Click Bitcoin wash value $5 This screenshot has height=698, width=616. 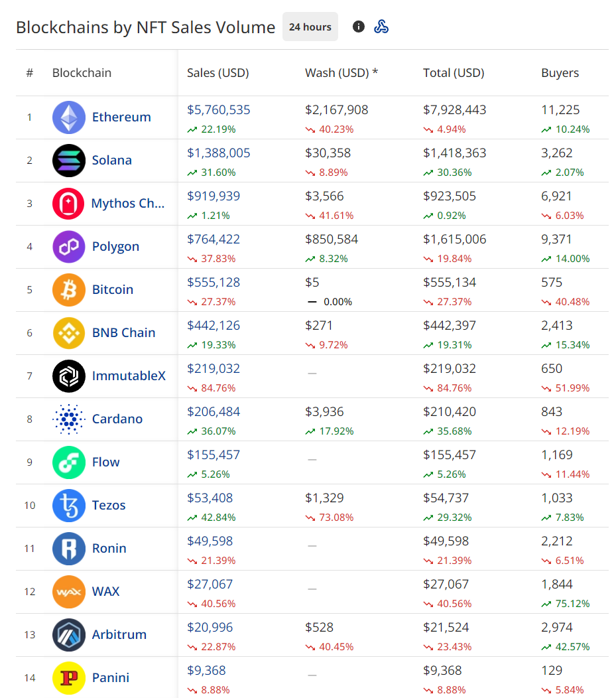312,283
